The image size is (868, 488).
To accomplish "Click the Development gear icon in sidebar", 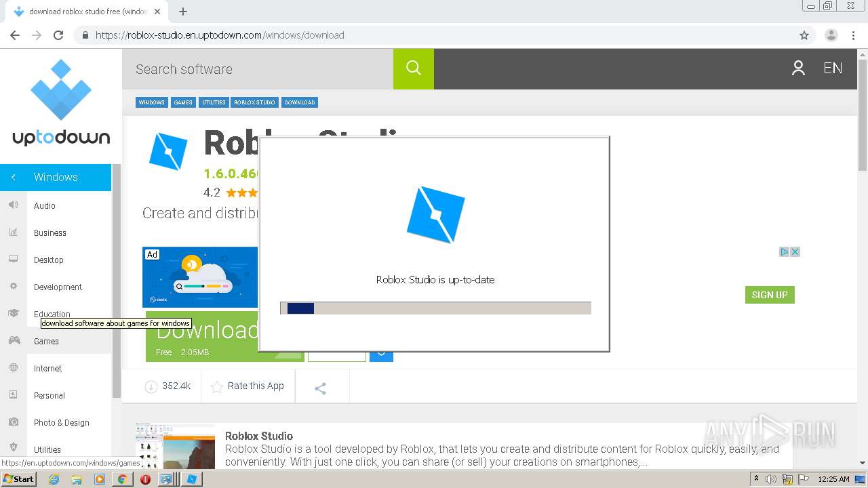I will [x=13, y=286].
